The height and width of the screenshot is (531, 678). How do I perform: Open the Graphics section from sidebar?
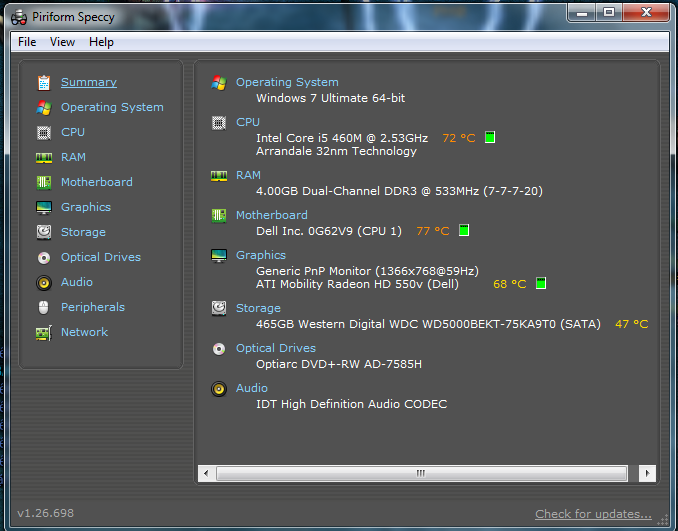pos(86,207)
